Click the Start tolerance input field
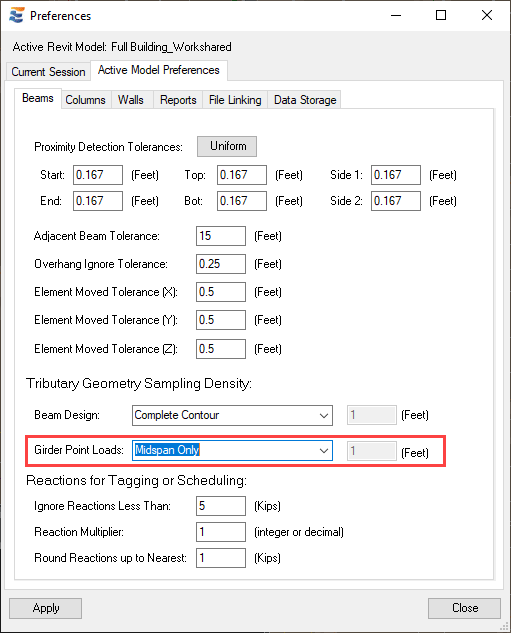511x633 pixels. point(98,175)
